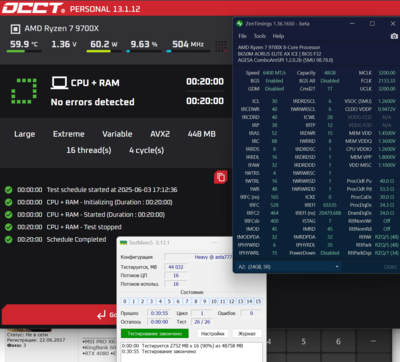This screenshot has width=400, height=362.
Task: Click the green check beside Schedule Completed
Action: point(9,239)
